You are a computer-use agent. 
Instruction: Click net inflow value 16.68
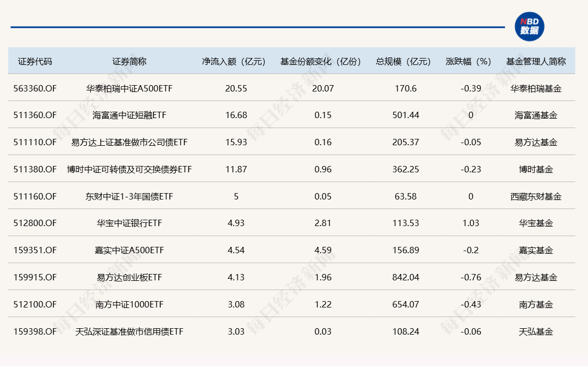pos(236,115)
